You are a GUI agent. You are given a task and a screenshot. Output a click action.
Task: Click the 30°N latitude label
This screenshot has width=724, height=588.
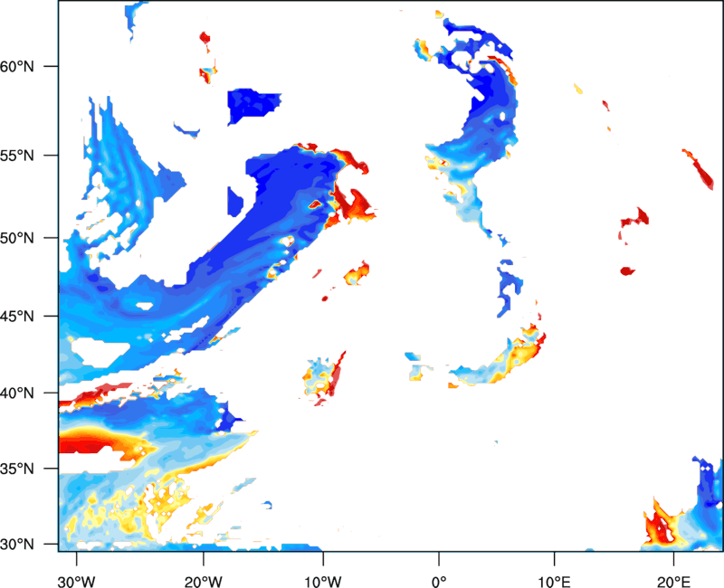17,545
